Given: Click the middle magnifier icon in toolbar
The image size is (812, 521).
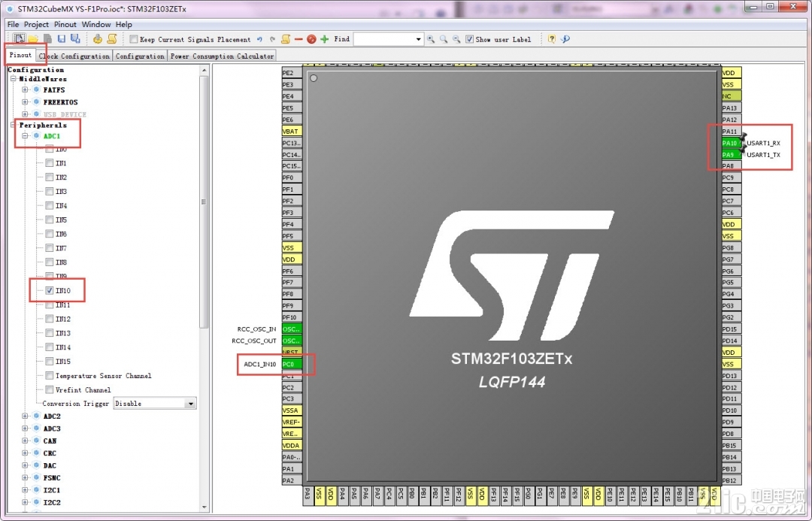Looking at the screenshot, I should click(444, 39).
